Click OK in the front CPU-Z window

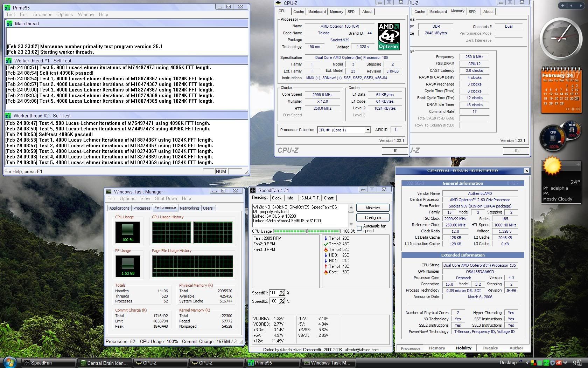(395, 151)
